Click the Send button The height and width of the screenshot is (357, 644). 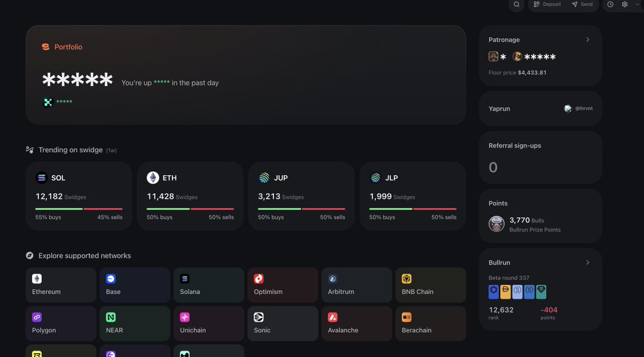tap(582, 4)
